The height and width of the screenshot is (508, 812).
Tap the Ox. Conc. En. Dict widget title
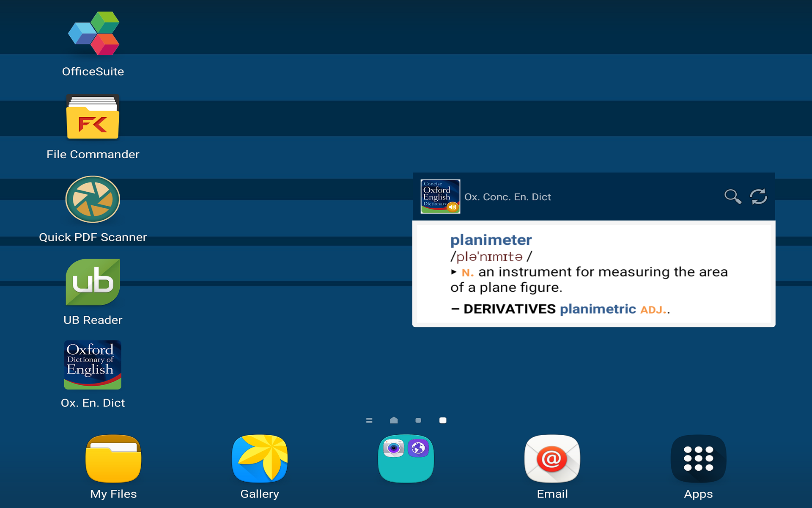point(508,196)
